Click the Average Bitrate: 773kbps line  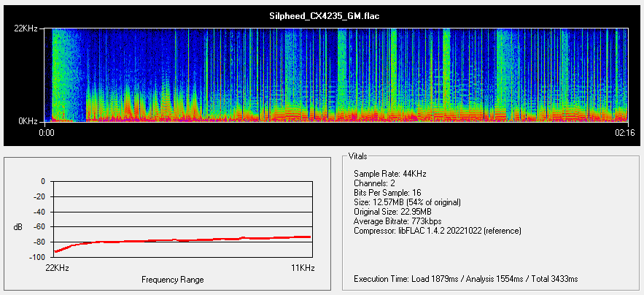point(397,221)
